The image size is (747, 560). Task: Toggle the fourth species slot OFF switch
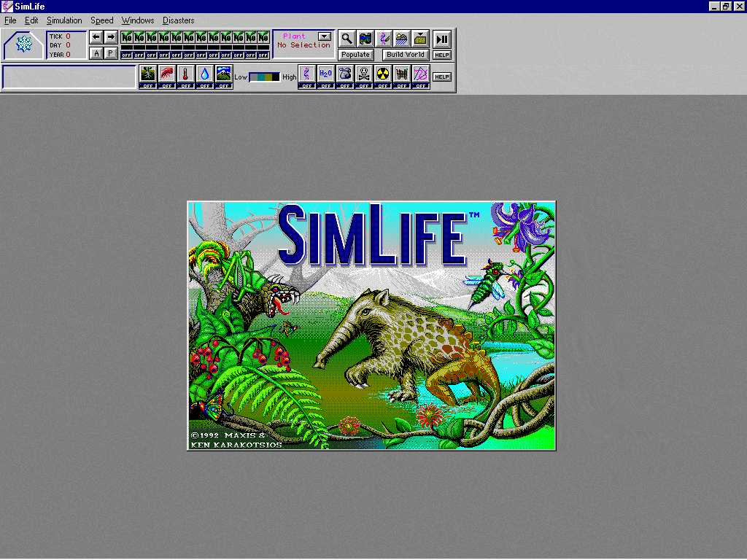point(163,55)
